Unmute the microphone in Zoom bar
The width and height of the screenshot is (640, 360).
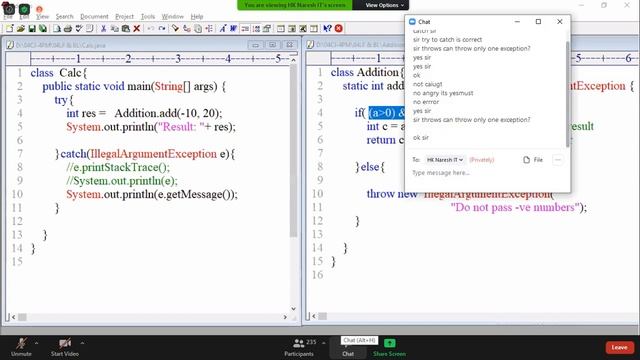pos(21,347)
